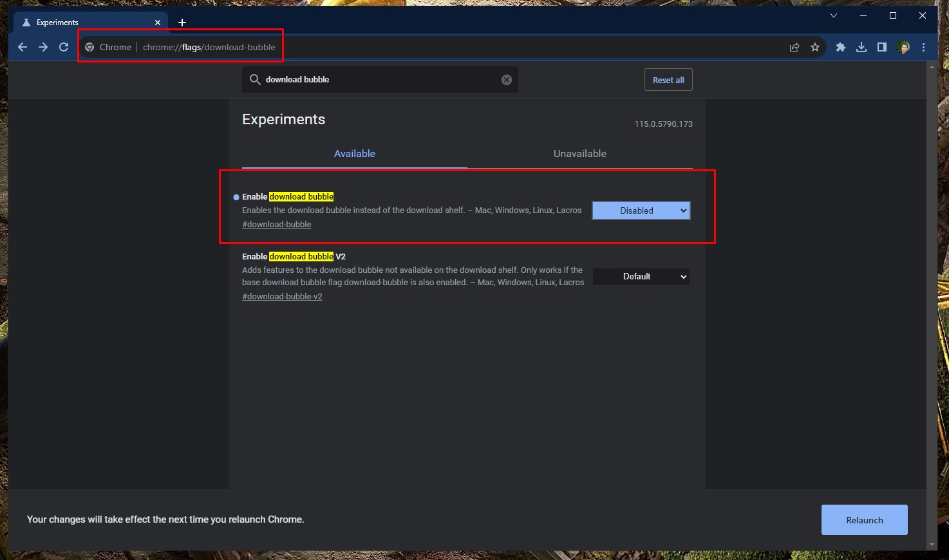Open the Disabled dropdown for download bubble

pyautogui.click(x=641, y=210)
